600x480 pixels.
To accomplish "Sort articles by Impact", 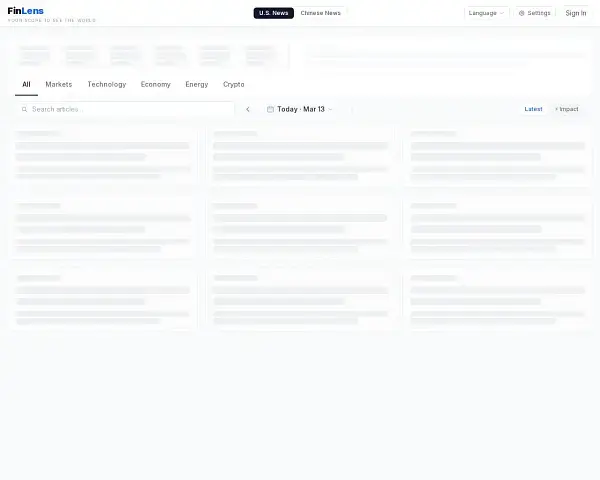I will [x=567, y=109].
